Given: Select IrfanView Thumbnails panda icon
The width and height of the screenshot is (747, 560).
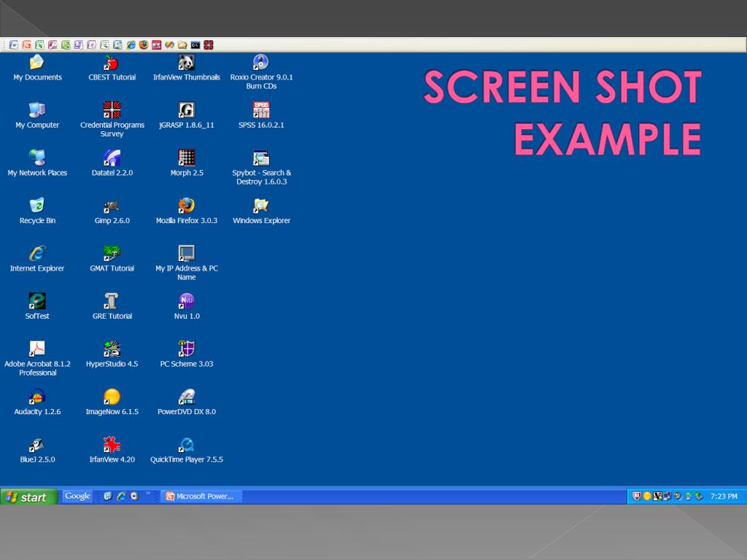Looking at the screenshot, I should coord(186,68).
